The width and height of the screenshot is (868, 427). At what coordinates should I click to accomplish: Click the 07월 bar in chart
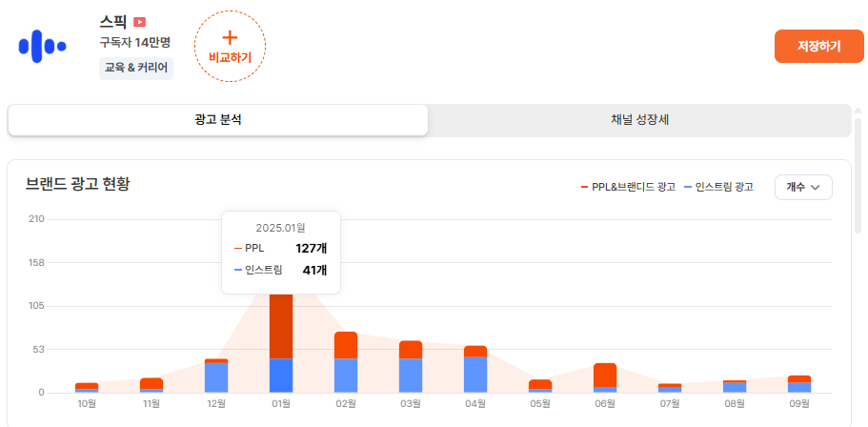[x=670, y=388]
